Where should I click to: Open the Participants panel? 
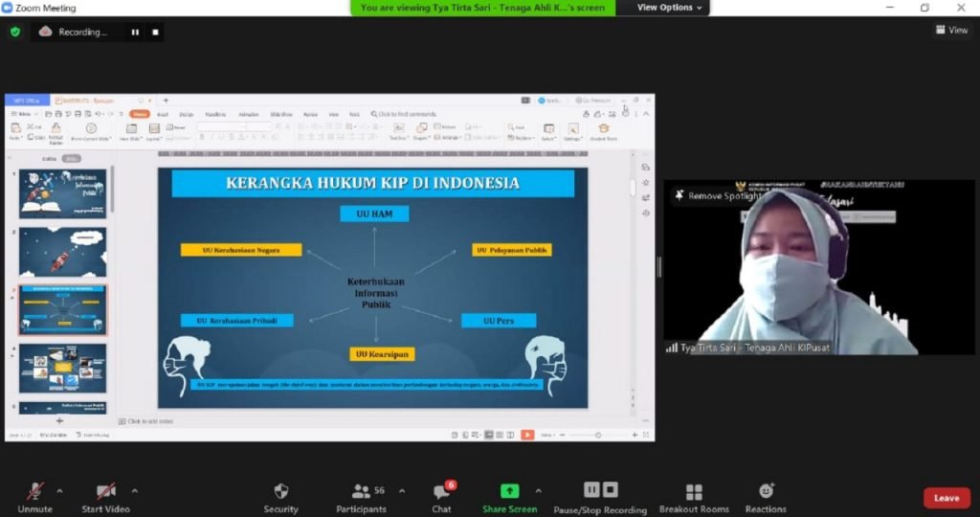361,491
